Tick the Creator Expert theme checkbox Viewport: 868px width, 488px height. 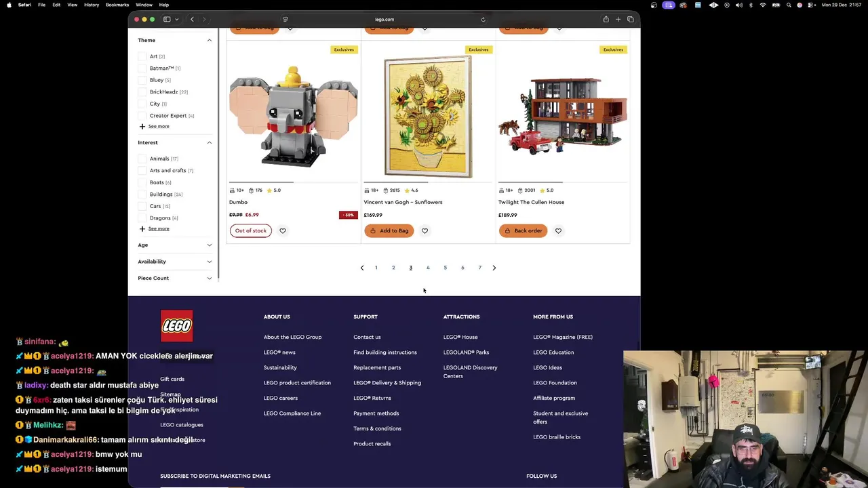tap(142, 116)
